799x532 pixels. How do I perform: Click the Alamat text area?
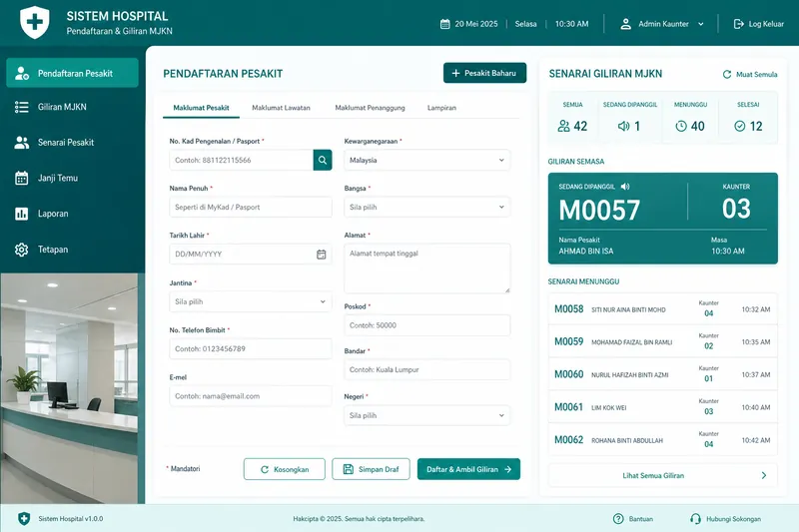click(427, 268)
